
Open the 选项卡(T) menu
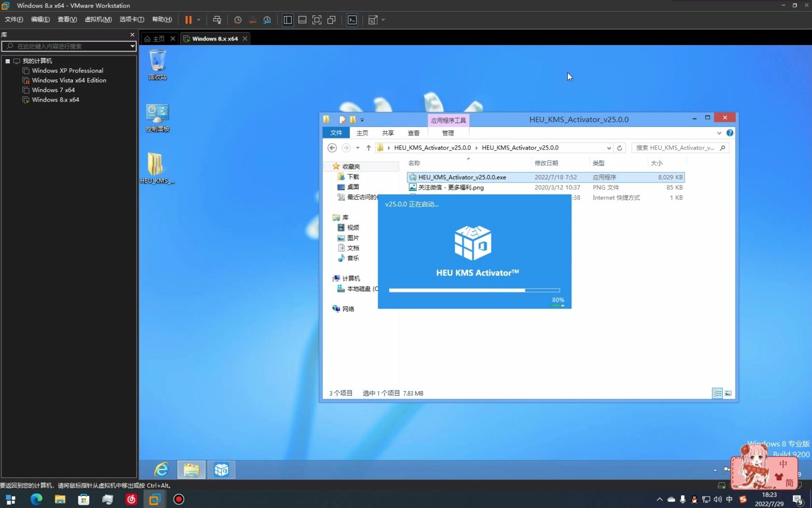[132, 19]
